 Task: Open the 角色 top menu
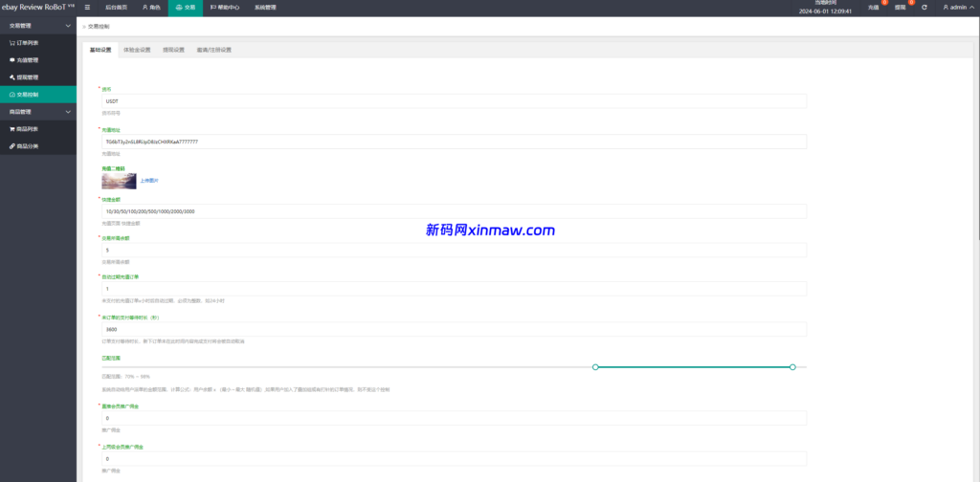click(151, 8)
